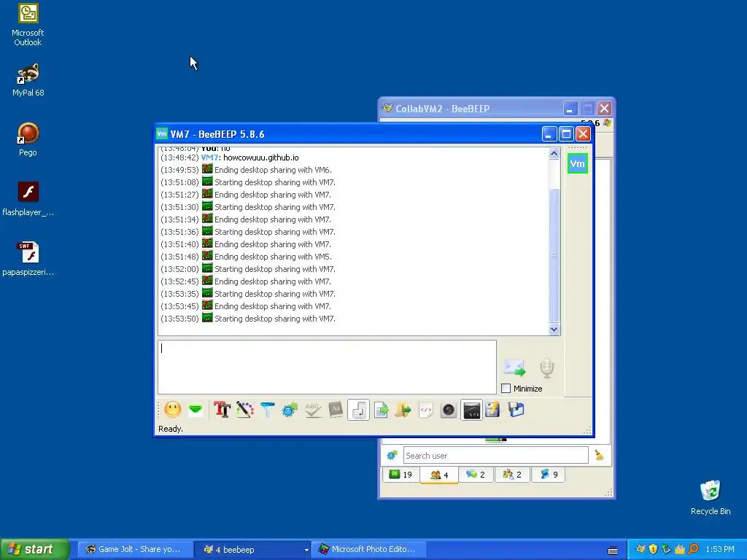The image size is (747, 560).
Task: Send a folder with folder arrow icon
Action: tap(403, 410)
